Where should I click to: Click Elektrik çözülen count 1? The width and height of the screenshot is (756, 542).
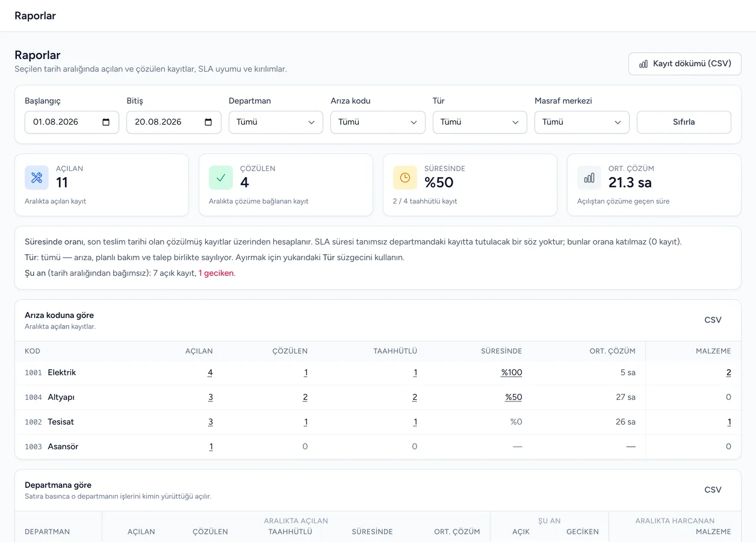[x=306, y=373]
